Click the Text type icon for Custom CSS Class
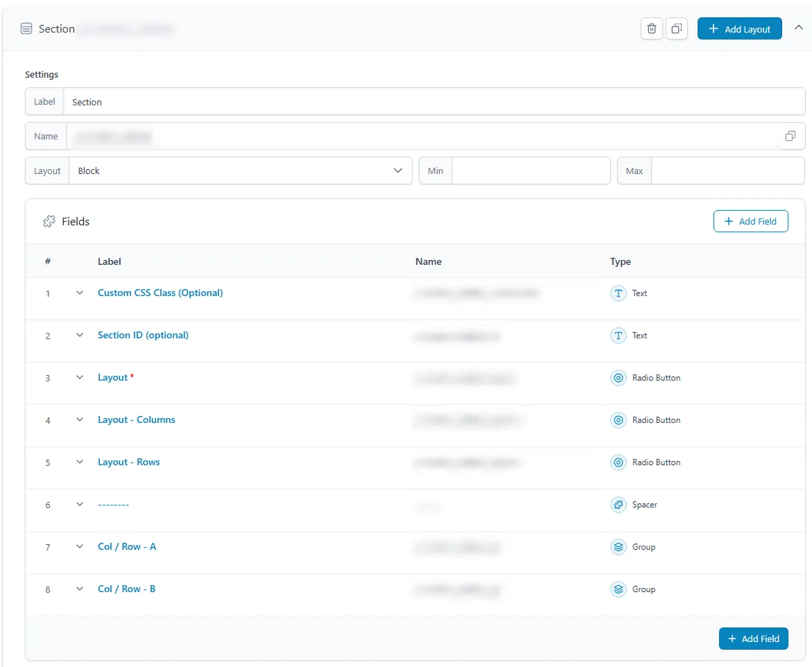Image resolution: width=812 pixels, height=667 pixels. [619, 293]
